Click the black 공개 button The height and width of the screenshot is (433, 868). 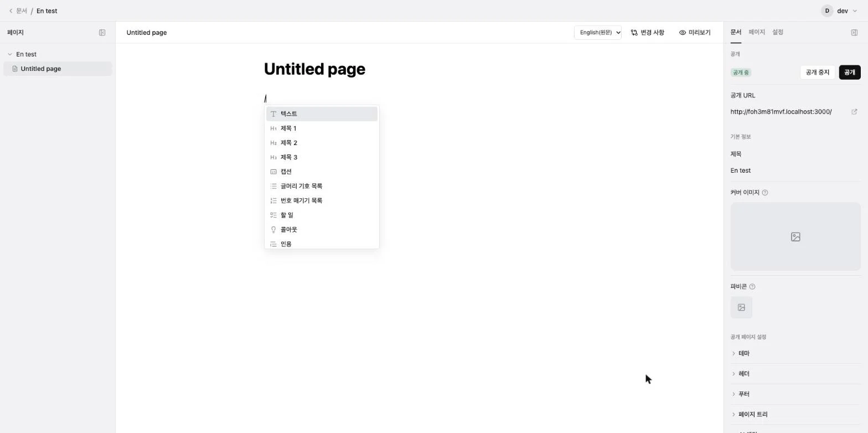point(850,73)
